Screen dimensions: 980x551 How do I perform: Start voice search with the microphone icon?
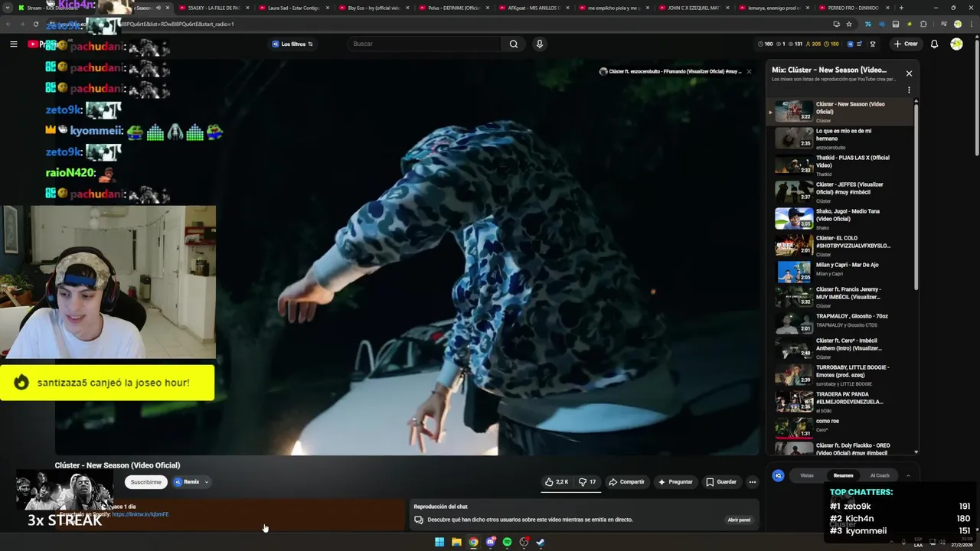(540, 44)
